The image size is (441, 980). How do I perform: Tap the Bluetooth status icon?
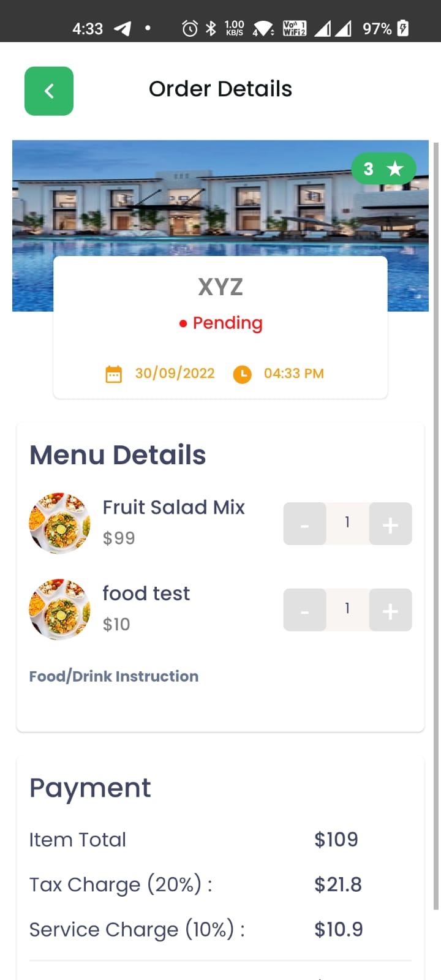pos(211,28)
